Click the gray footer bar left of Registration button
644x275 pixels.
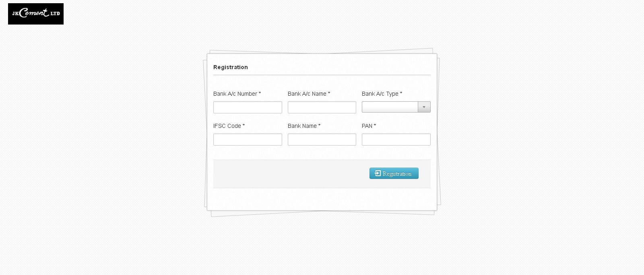coord(290,174)
